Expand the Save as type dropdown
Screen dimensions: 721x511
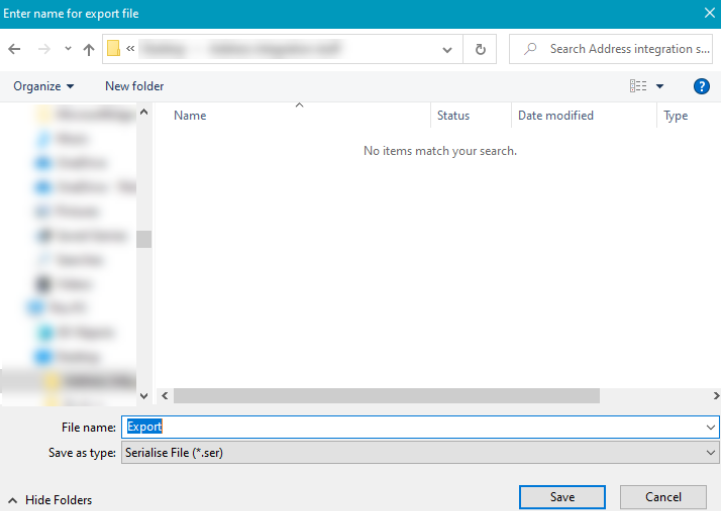coord(710,453)
